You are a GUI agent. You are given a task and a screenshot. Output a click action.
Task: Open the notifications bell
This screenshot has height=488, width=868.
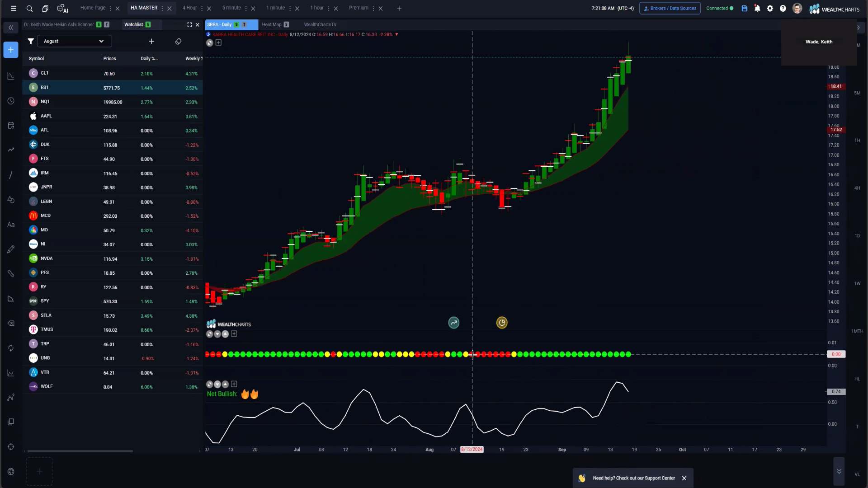coord(757,8)
